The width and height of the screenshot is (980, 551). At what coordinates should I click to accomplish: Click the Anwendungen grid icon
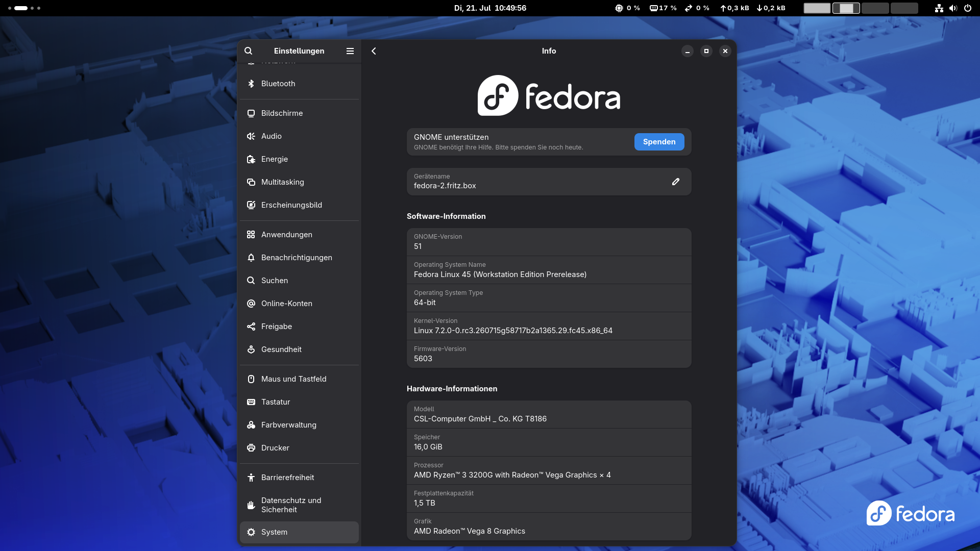(251, 235)
